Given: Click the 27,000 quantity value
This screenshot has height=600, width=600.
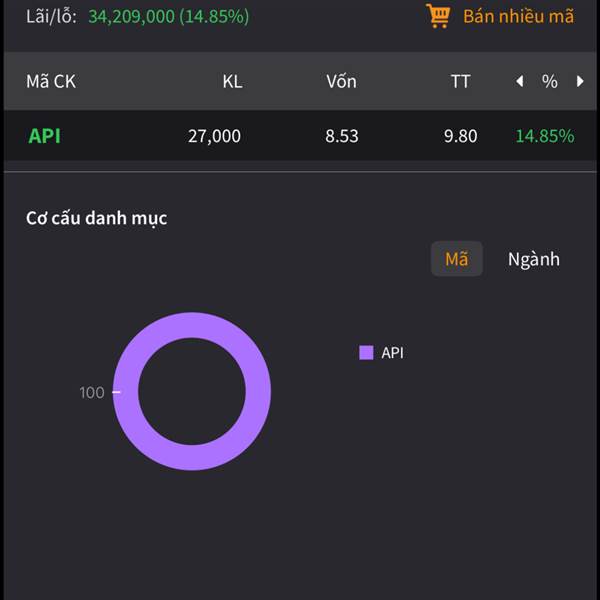Looking at the screenshot, I should (x=214, y=136).
